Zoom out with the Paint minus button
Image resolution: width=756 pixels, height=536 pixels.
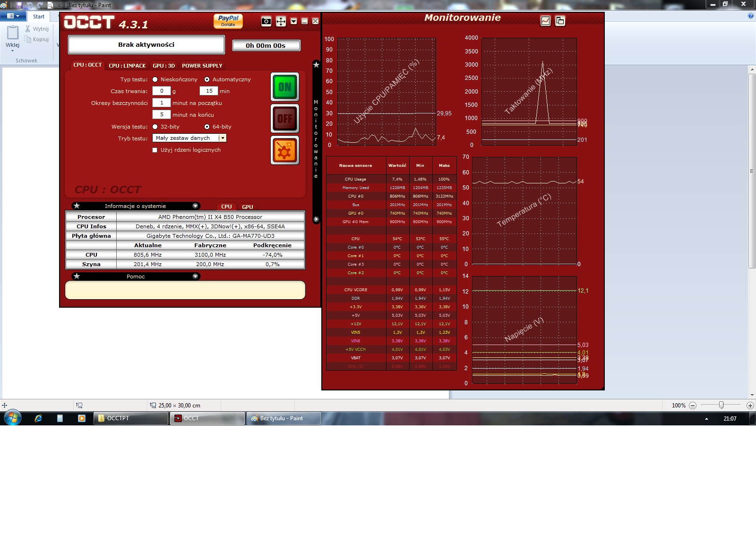click(x=693, y=406)
